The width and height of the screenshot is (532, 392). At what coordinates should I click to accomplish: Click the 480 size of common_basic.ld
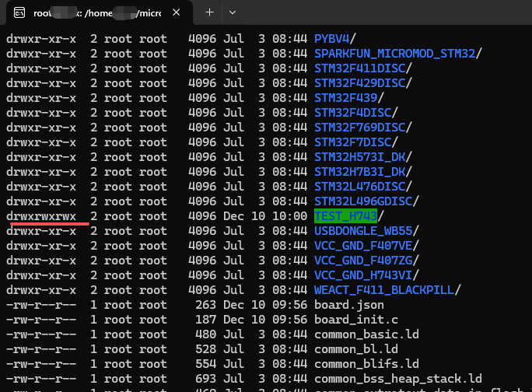tap(205, 334)
